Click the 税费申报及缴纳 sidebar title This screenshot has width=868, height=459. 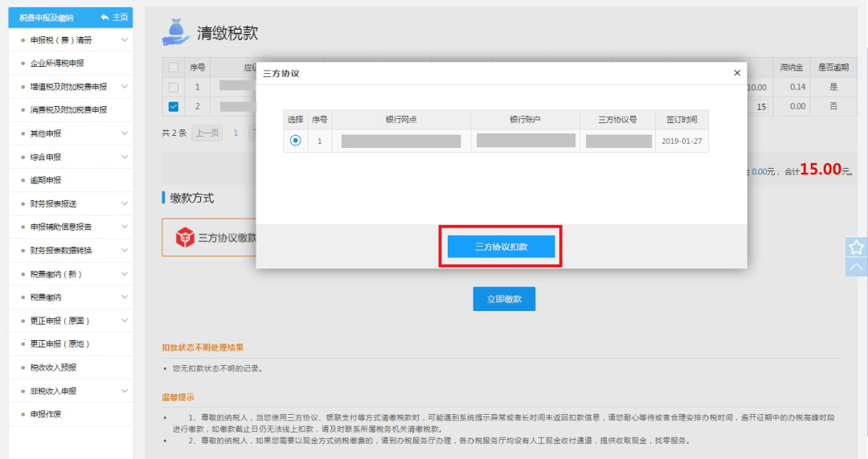[47, 18]
